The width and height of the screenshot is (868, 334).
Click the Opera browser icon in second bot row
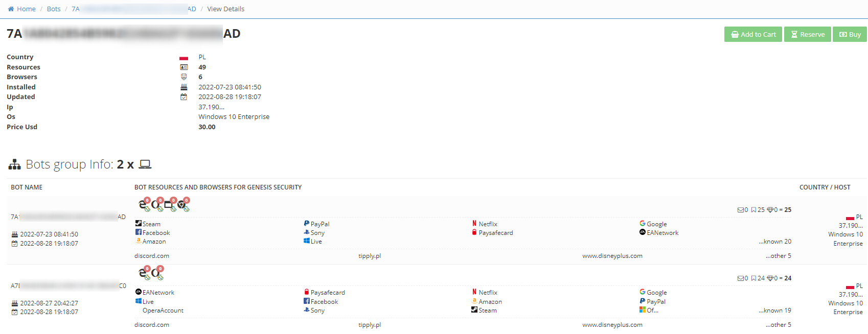click(x=156, y=273)
